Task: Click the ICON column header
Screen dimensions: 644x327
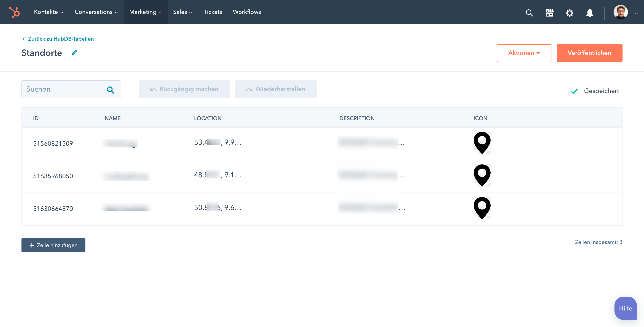Action: 480,118
